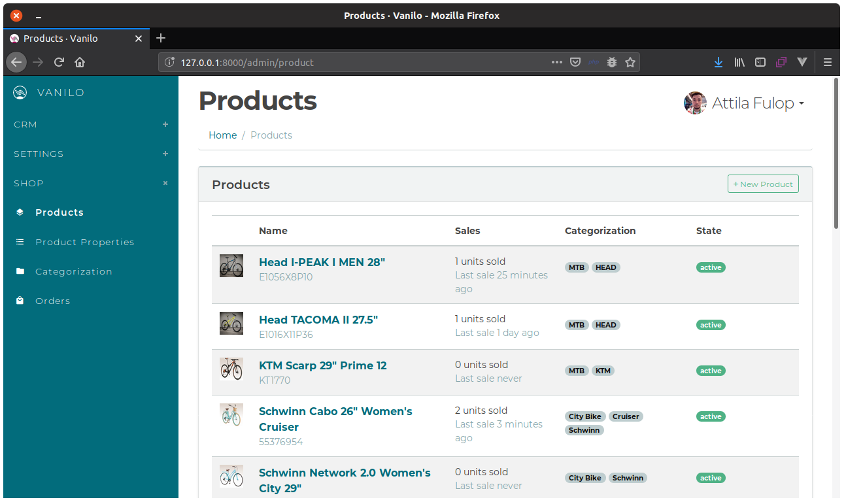This screenshot has height=504, width=846.
Task: Close the Products · Vanilo tab
Action: 138,39
